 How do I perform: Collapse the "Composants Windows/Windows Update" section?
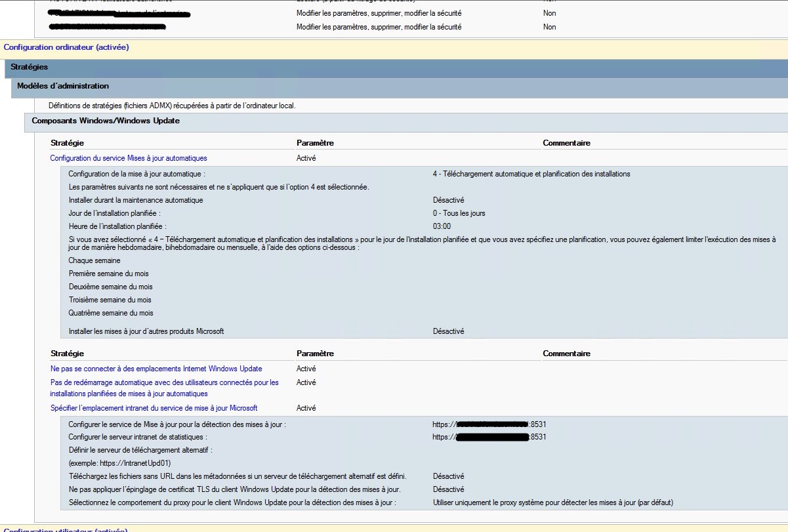[105, 121]
